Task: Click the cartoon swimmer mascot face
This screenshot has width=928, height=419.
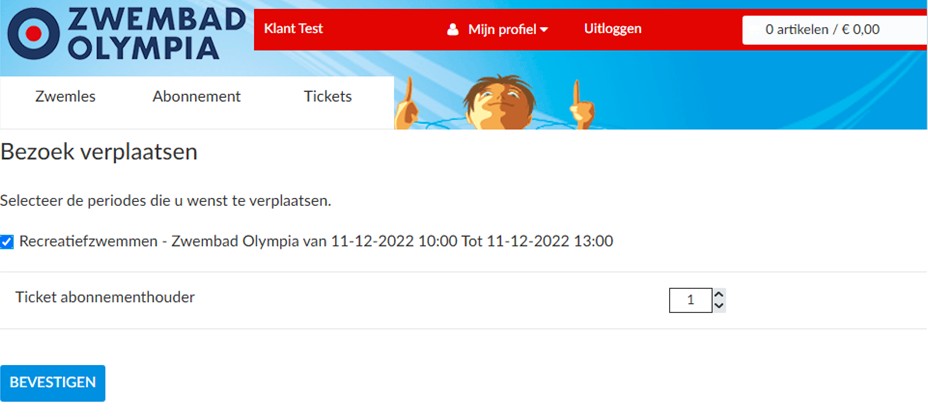Action: coord(499,103)
